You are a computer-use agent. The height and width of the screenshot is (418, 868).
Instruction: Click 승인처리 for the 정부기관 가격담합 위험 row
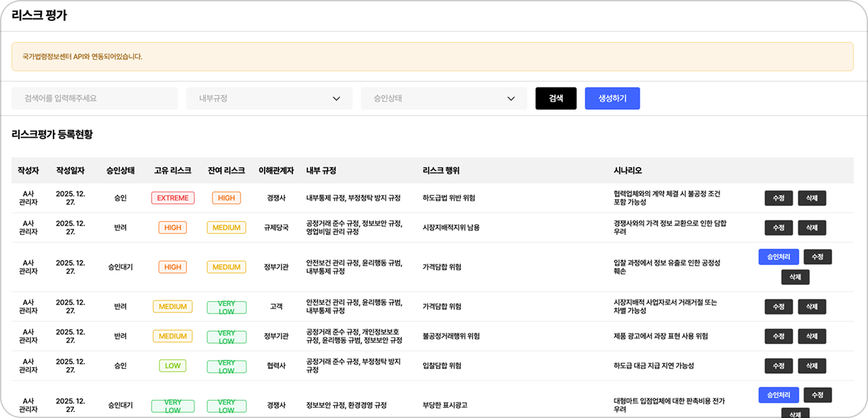(x=778, y=257)
